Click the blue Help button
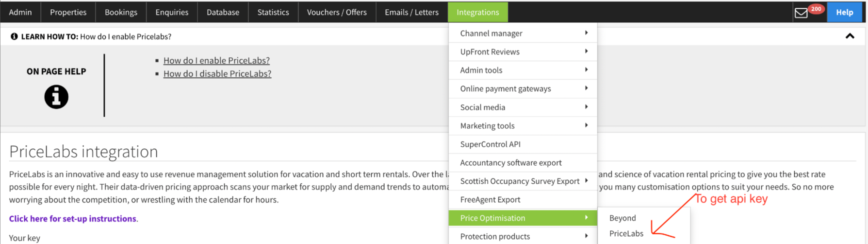The width and height of the screenshot is (868, 244). 845,12
